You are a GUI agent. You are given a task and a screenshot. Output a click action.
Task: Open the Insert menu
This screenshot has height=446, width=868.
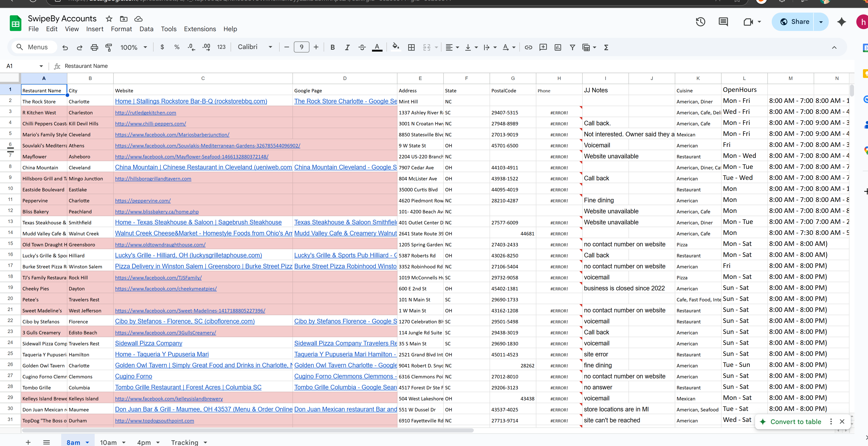tap(95, 29)
